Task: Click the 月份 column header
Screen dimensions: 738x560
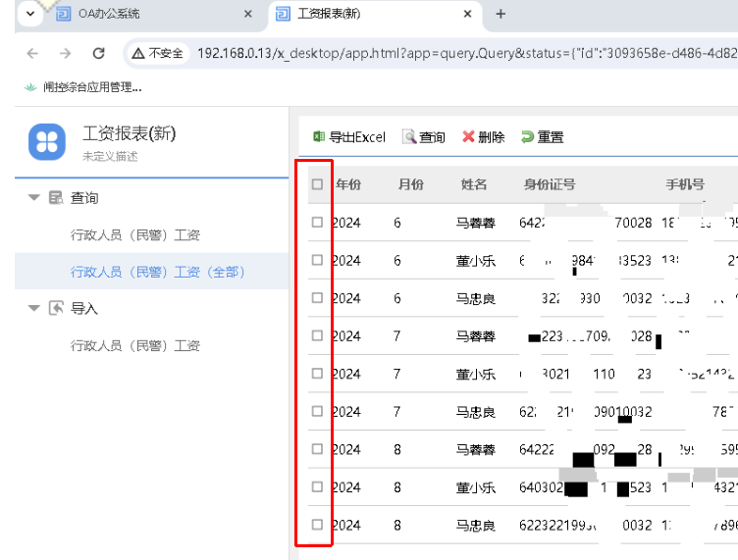Action: click(411, 184)
